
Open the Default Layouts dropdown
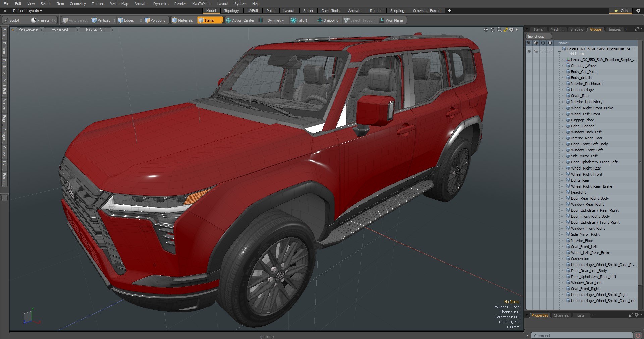28,11
